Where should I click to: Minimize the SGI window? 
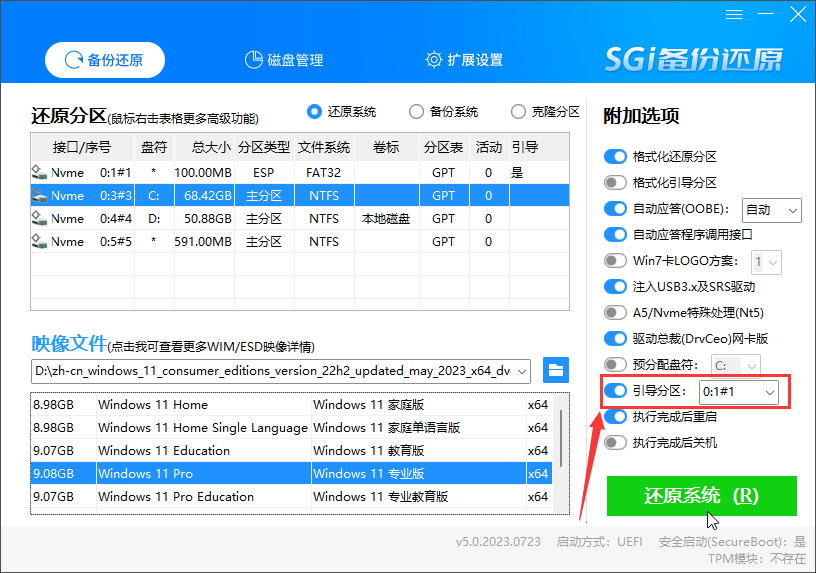tap(766, 15)
